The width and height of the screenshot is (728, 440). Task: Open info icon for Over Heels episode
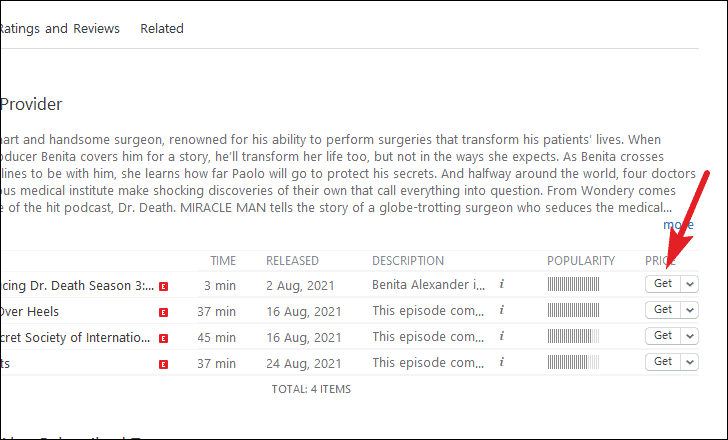501,310
